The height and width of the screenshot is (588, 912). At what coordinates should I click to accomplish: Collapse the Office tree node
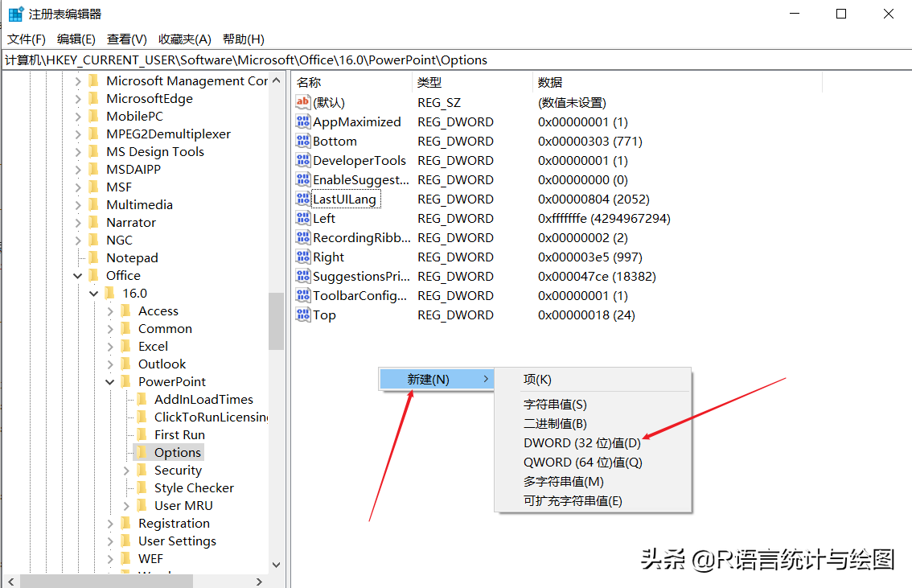(77, 276)
